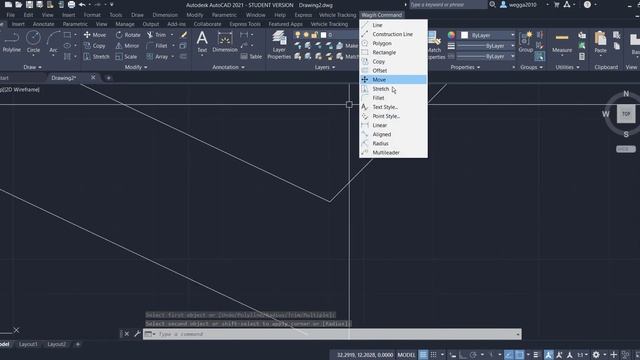Image resolution: width=640 pixels, height=360 pixels.
Task: Click MODEL space button in status bar
Action: (406, 355)
